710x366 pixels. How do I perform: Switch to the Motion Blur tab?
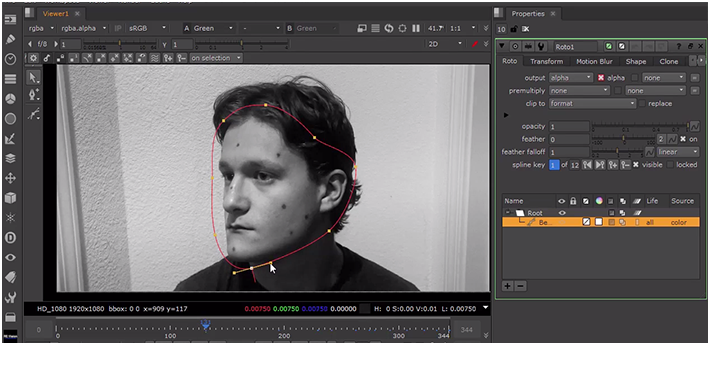(594, 62)
